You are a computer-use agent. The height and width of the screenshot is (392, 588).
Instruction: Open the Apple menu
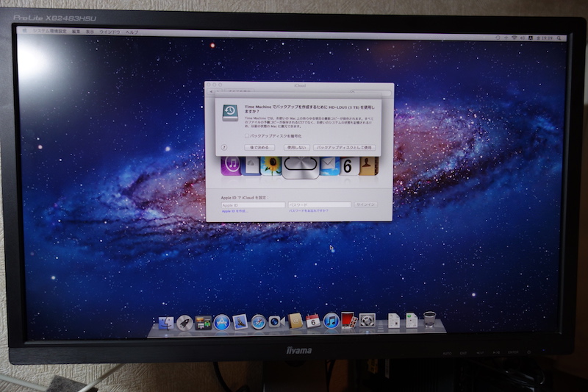(x=25, y=31)
